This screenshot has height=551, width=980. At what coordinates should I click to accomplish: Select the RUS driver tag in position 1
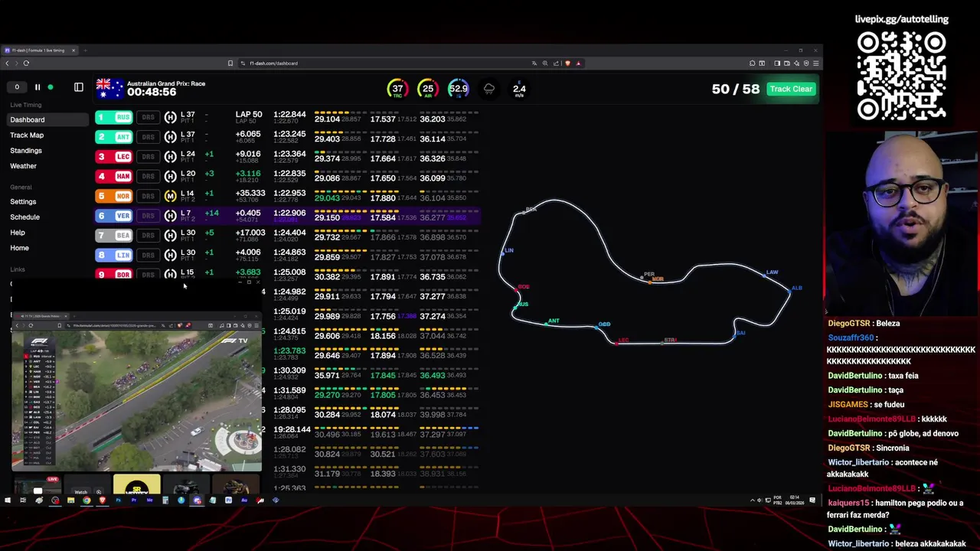click(114, 117)
